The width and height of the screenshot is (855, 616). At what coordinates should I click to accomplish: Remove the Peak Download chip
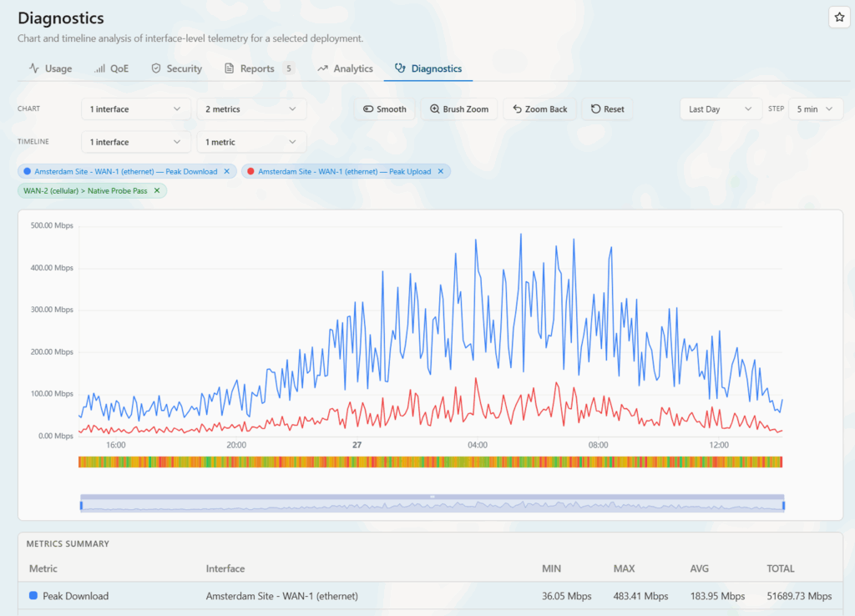(227, 171)
